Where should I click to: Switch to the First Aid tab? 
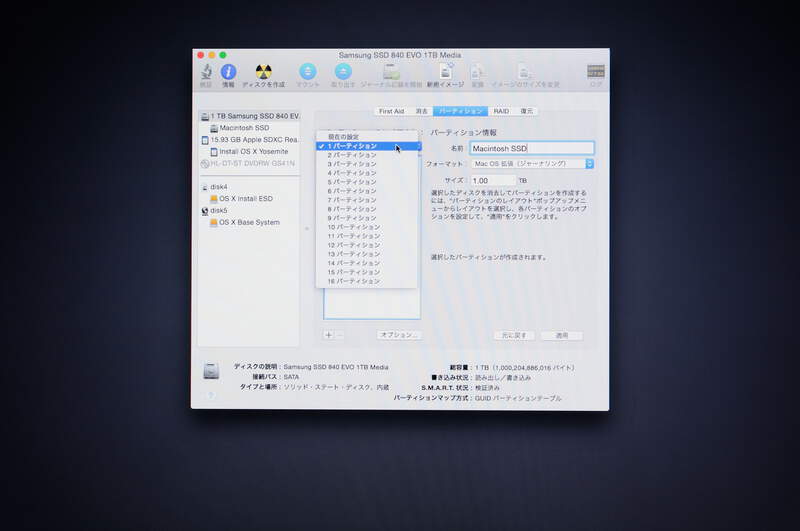pos(391,111)
